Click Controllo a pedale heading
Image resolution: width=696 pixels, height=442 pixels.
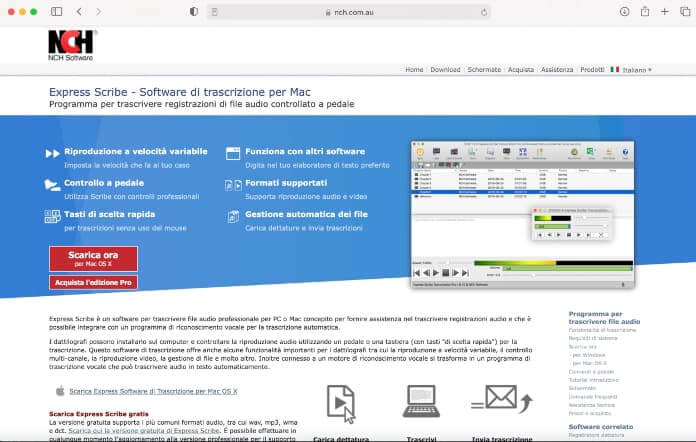click(x=104, y=183)
